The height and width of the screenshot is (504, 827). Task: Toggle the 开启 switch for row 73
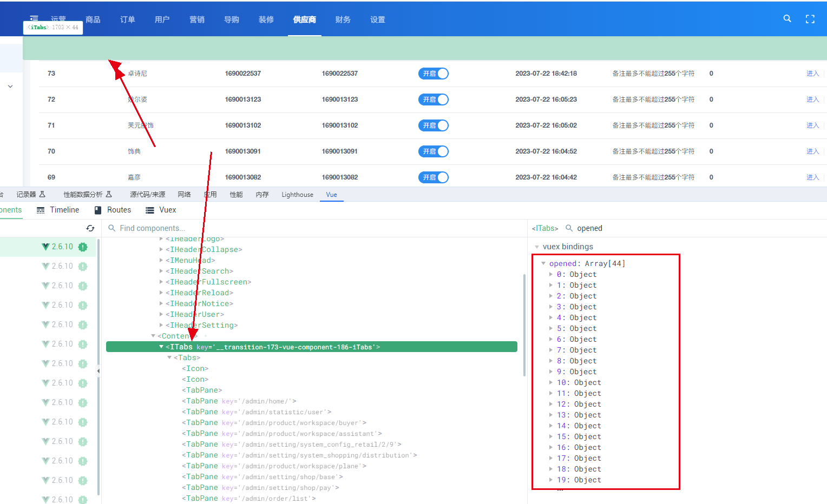coord(433,74)
